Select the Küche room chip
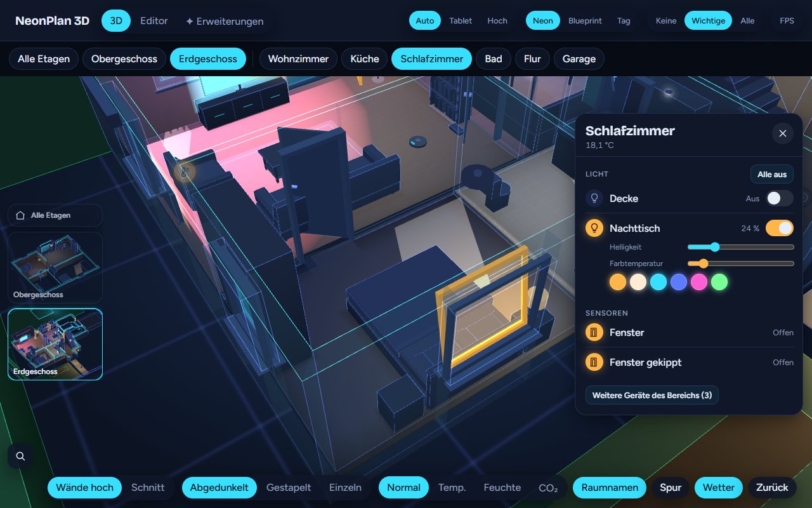This screenshot has width=812, height=508. pos(365,59)
